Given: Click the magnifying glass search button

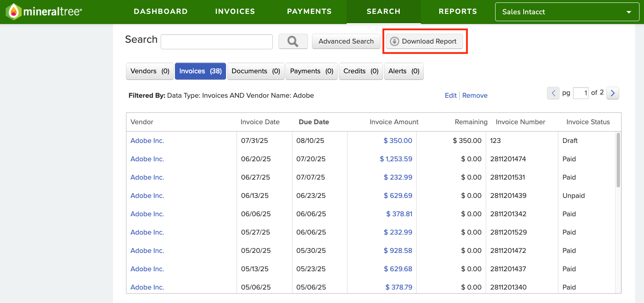Looking at the screenshot, I should coord(293,41).
